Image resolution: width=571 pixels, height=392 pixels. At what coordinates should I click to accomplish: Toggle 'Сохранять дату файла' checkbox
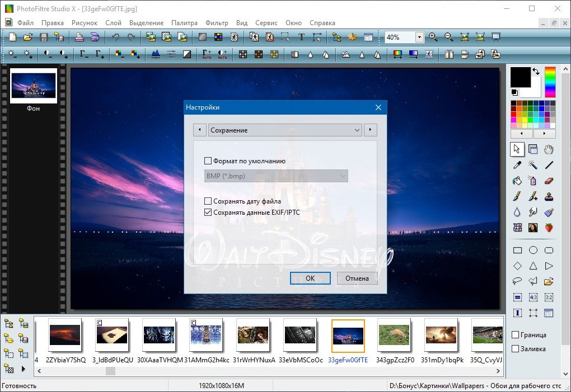point(208,201)
